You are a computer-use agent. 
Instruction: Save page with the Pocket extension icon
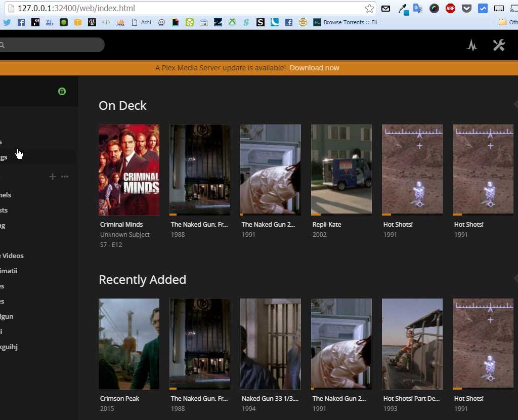click(466, 8)
